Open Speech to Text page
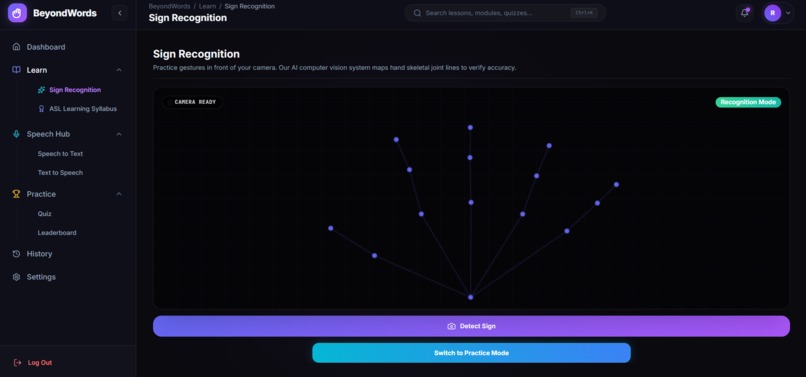The width and height of the screenshot is (806, 377). pyautogui.click(x=60, y=154)
